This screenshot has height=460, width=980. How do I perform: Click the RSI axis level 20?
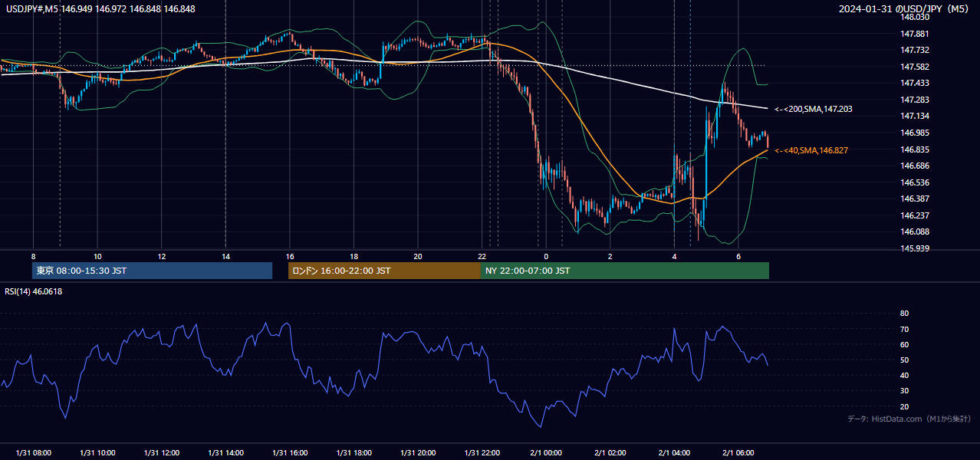pyautogui.click(x=904, y=406)
